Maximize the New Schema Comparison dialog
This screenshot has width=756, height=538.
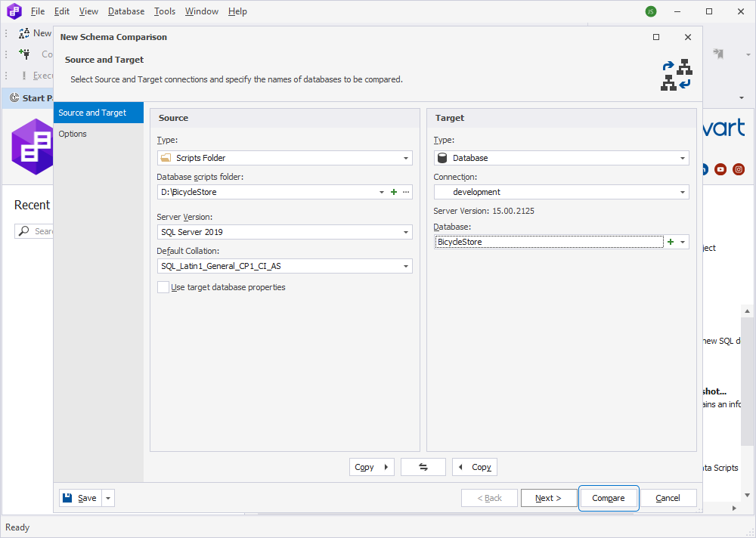point(655,37)
